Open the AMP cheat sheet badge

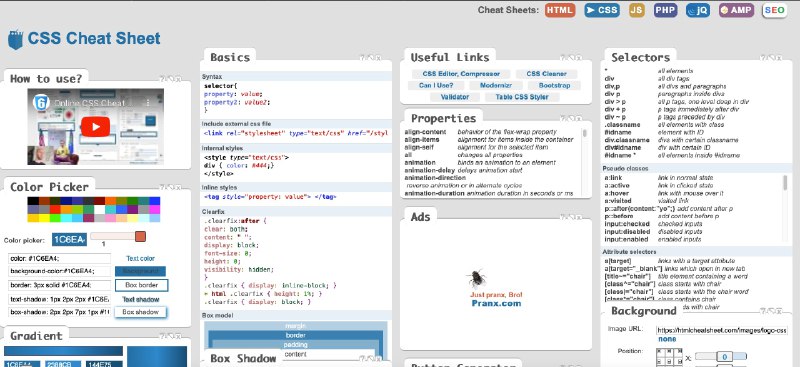tap(736, 10)
